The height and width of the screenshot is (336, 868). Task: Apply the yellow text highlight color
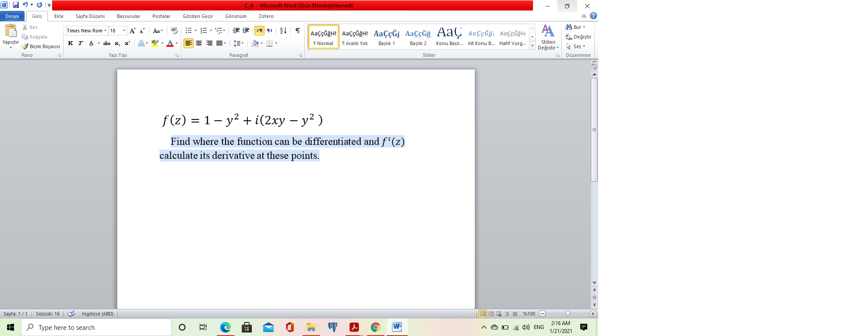pyautogui.click(x=155, y=43)
